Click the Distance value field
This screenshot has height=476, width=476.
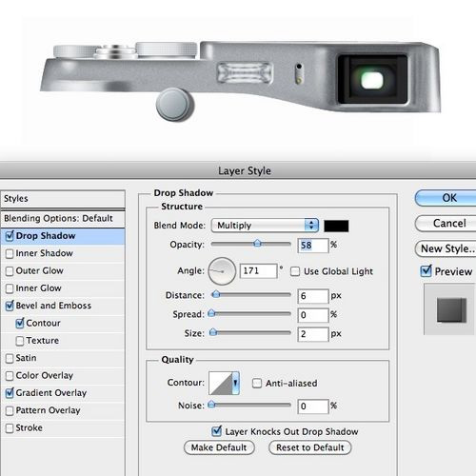(x=313, y=296)
